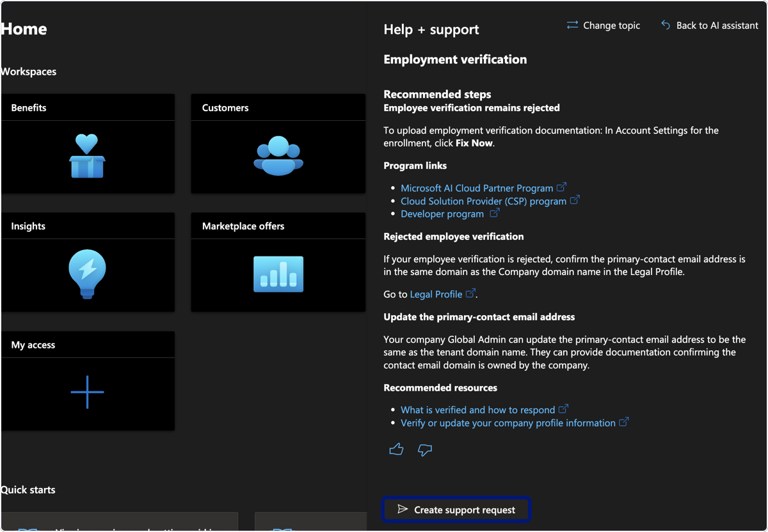The image size is (768, 532).
Task: Click external link icon beside Verify or update company profile
Action: [624, 422]
